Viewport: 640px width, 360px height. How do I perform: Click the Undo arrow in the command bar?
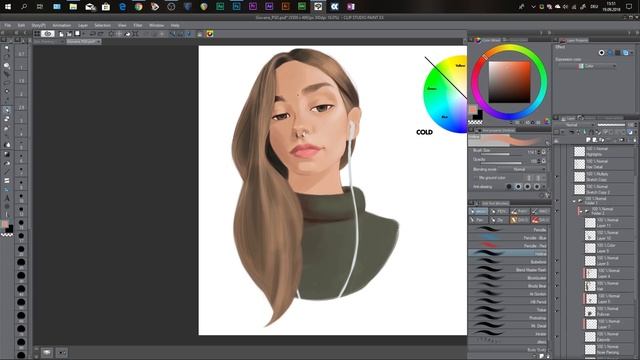coord(93,34)
